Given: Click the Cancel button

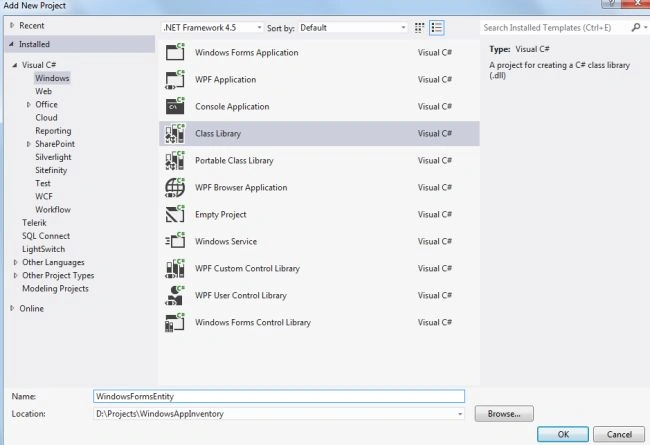Looking at the screenshot, I should [x=619, y=434].
